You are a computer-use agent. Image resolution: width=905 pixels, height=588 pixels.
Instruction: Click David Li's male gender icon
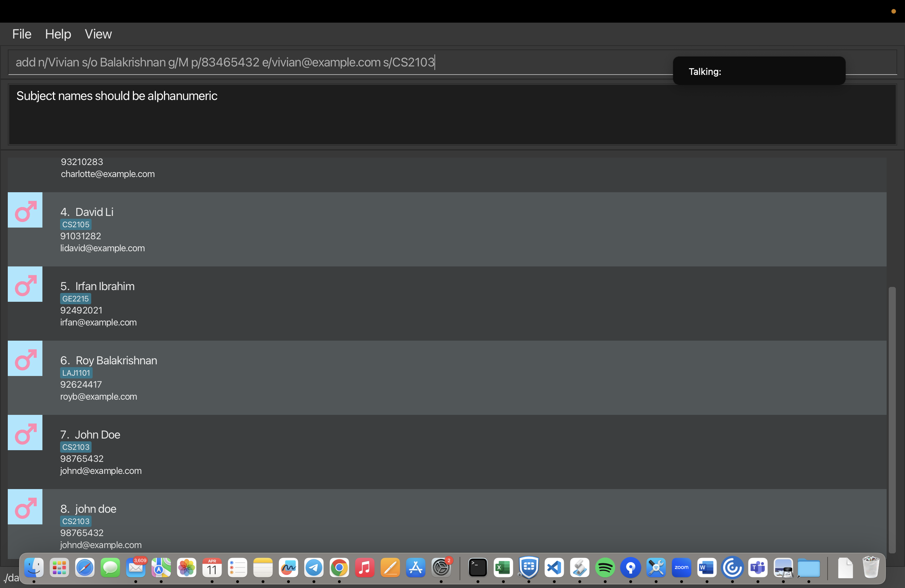(25, 210)
